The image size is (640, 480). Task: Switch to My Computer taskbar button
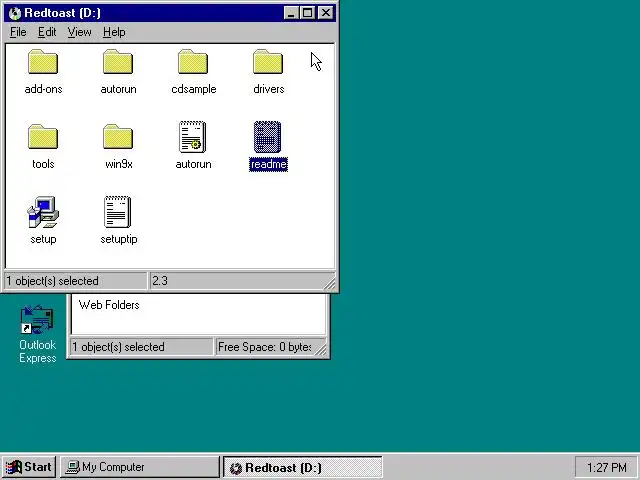pos(140,467)
